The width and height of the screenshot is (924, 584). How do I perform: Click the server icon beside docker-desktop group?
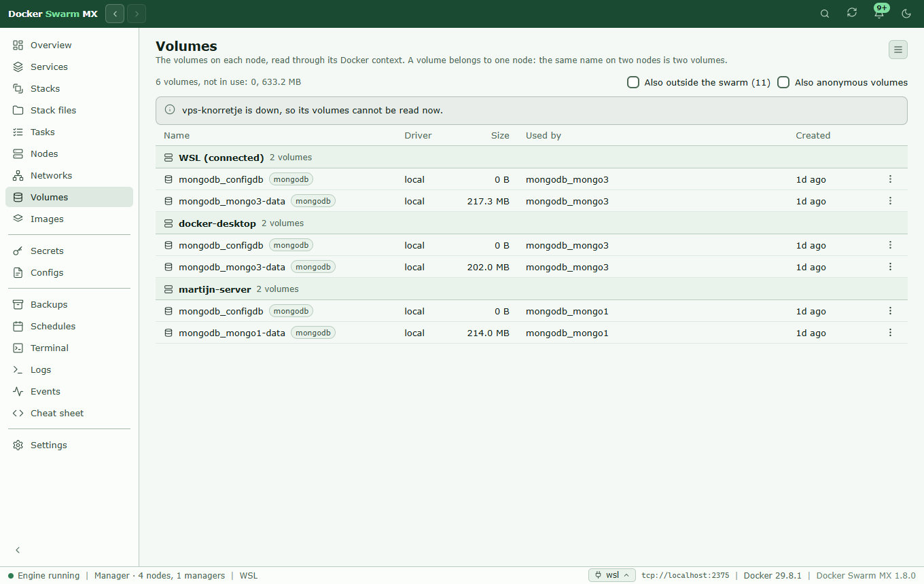[x=168, y=223]
